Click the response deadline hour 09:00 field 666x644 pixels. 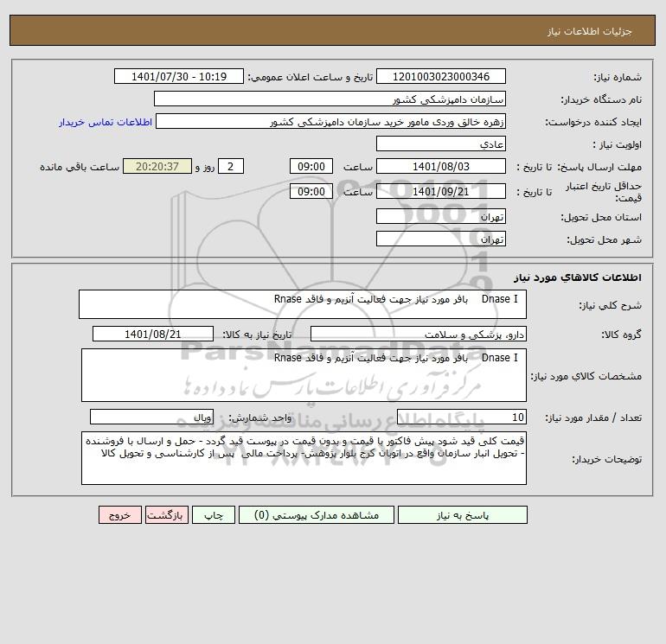point(311,167)
